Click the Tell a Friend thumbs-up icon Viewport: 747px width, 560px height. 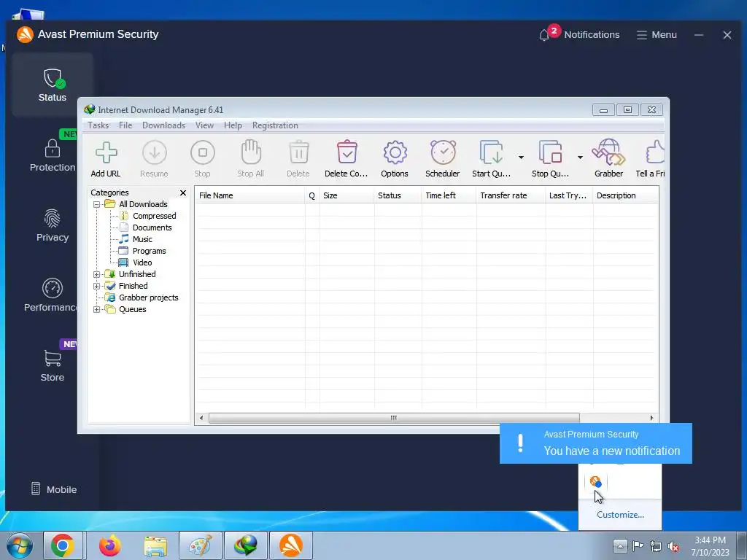tap(655, 152)
